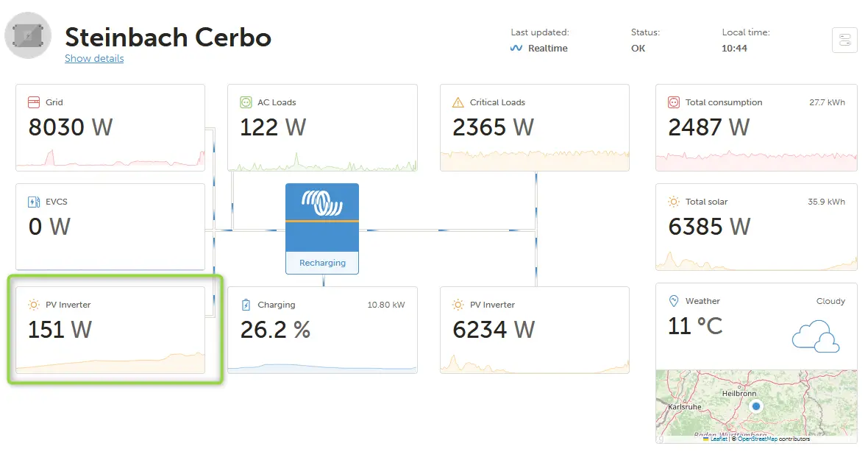The image size is (868, 460).
Task: Click the Grid power history graph
Action: coord(110,158)
